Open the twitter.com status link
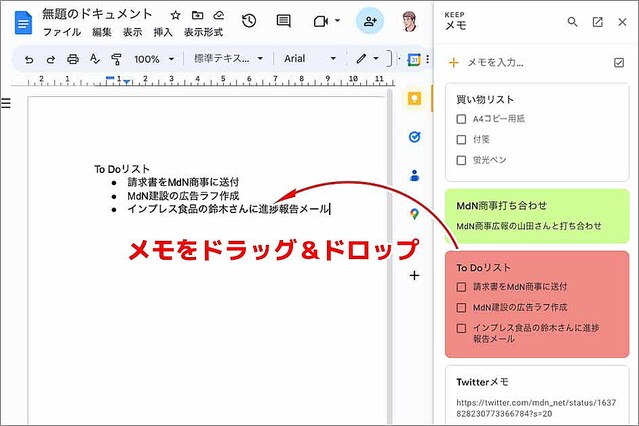 point(536,408)
